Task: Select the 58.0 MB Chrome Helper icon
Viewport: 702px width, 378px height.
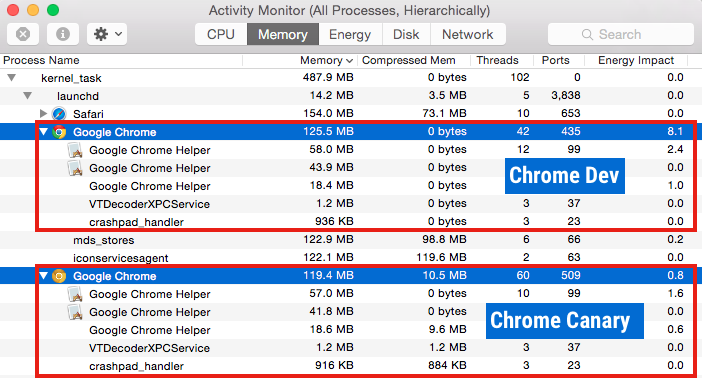Action: (75, 150)
